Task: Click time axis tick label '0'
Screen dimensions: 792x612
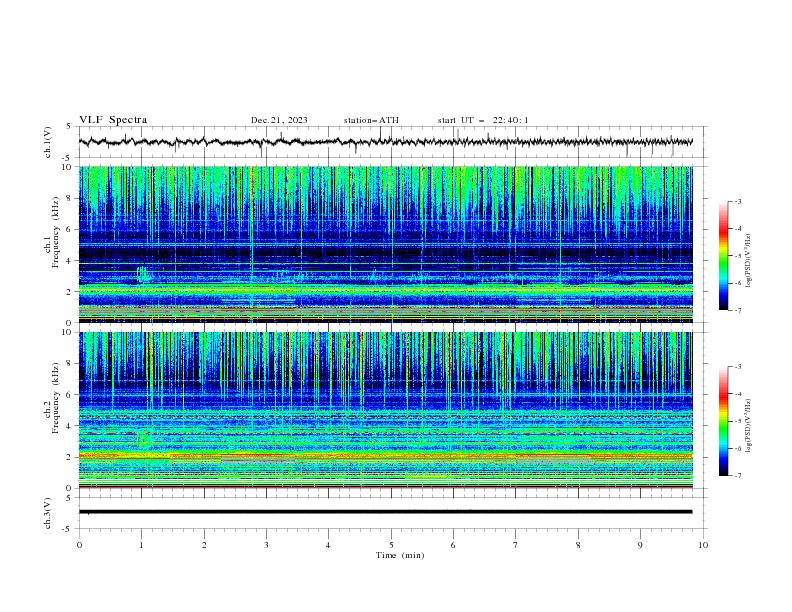Action: [79, 545]
